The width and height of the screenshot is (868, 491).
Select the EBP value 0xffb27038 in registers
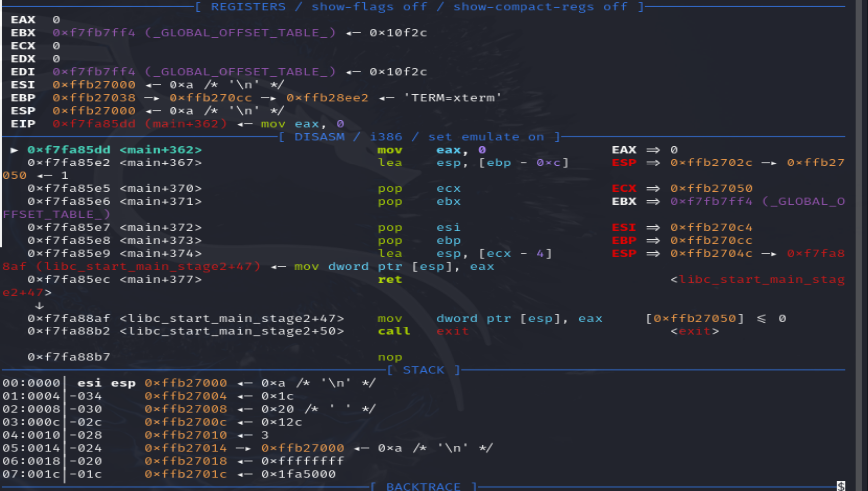94,98
